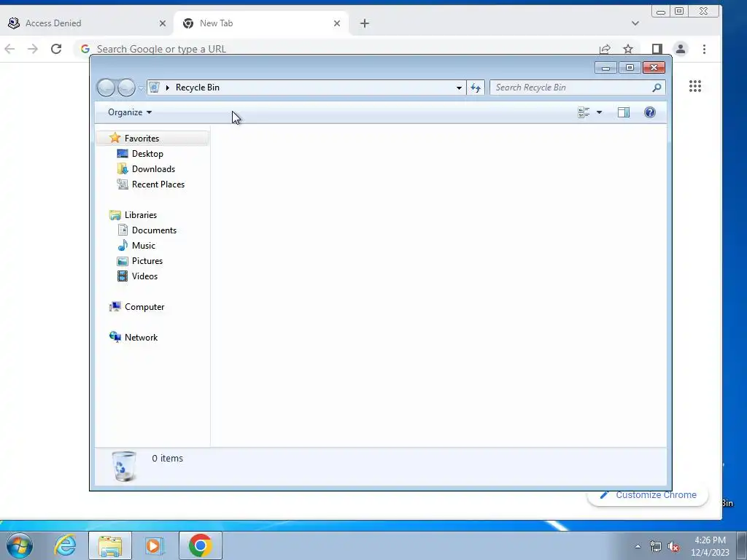The height and width of the screenshot is (560, 747).
Task: Click the Recycle Bin icon in address bar
Action: point(154,87)
